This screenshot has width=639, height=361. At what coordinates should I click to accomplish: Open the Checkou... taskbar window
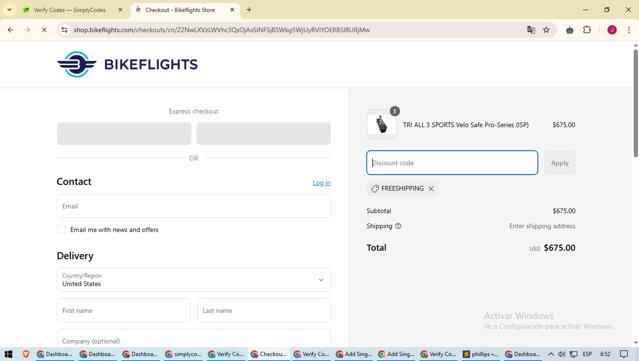tap(268, 354)
